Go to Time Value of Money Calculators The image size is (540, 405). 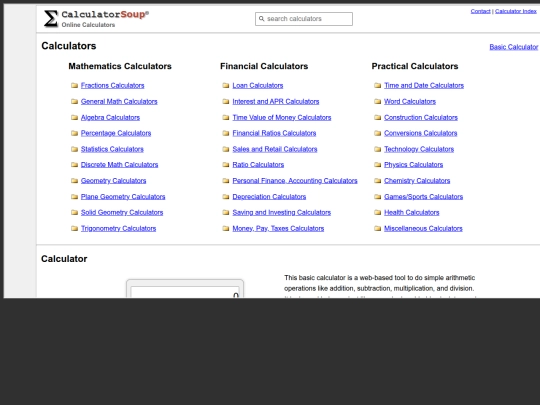point(282,117)
